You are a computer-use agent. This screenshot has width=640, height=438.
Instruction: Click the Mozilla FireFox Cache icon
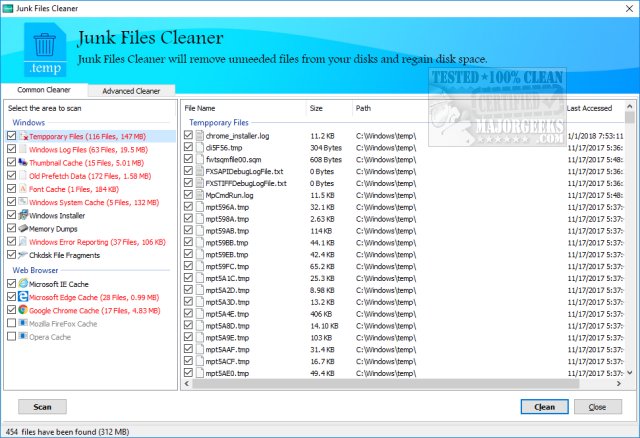pyautogui.click(x=23, y=323)
